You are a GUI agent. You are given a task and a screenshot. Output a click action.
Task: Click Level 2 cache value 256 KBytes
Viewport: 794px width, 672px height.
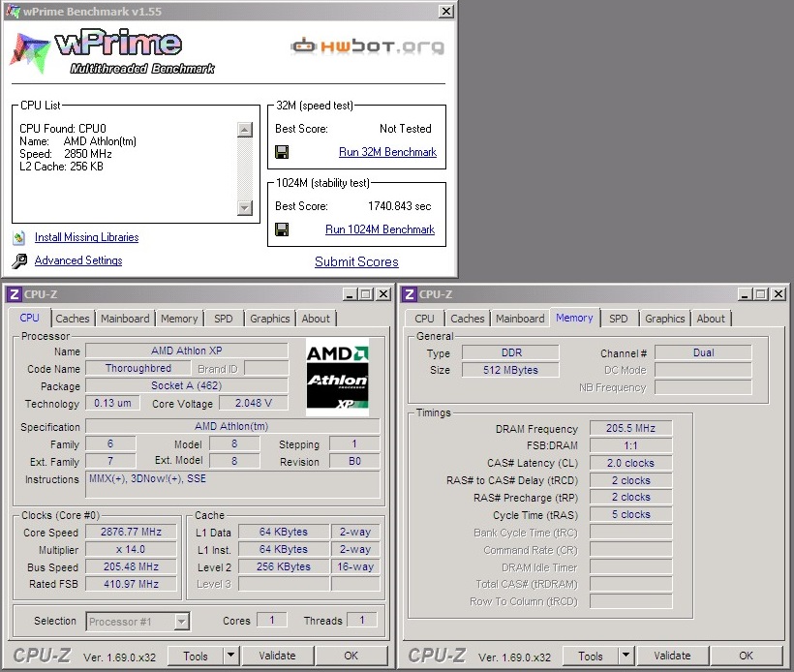pos(284,566)
